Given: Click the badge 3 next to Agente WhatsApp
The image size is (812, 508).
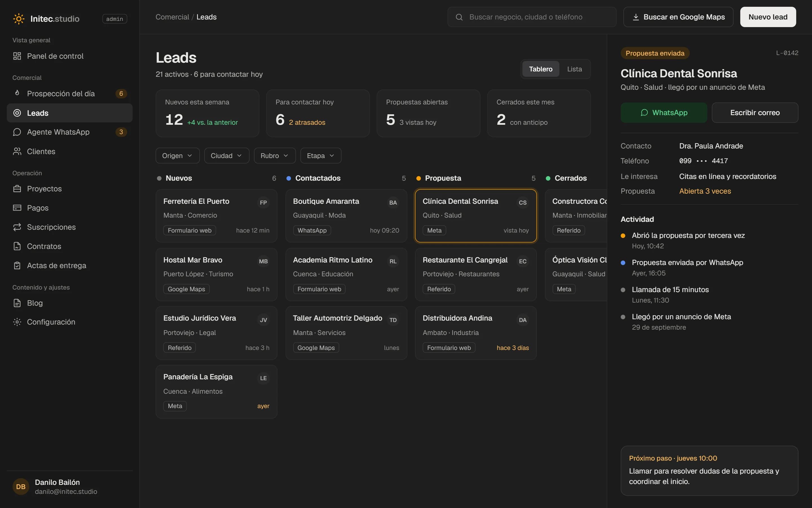Looking at the screenshot, I should click(x=121, y=132).
